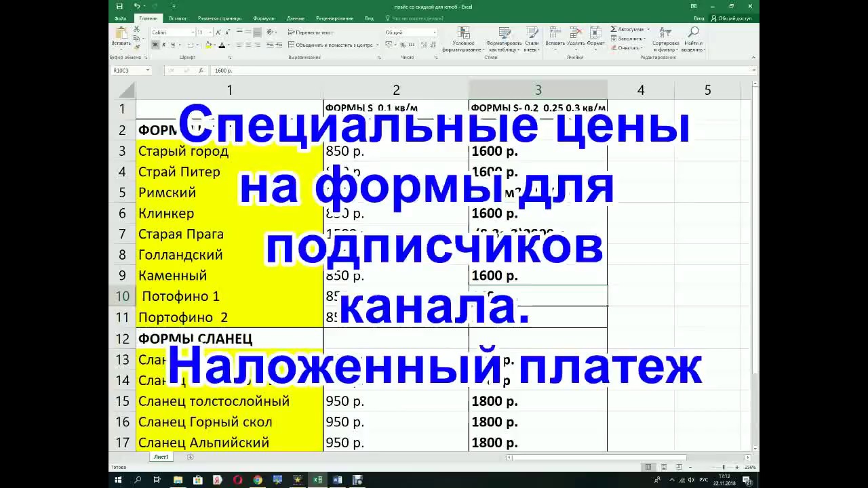
Task: Open Windows Start menu
Action: pos(118,480)
